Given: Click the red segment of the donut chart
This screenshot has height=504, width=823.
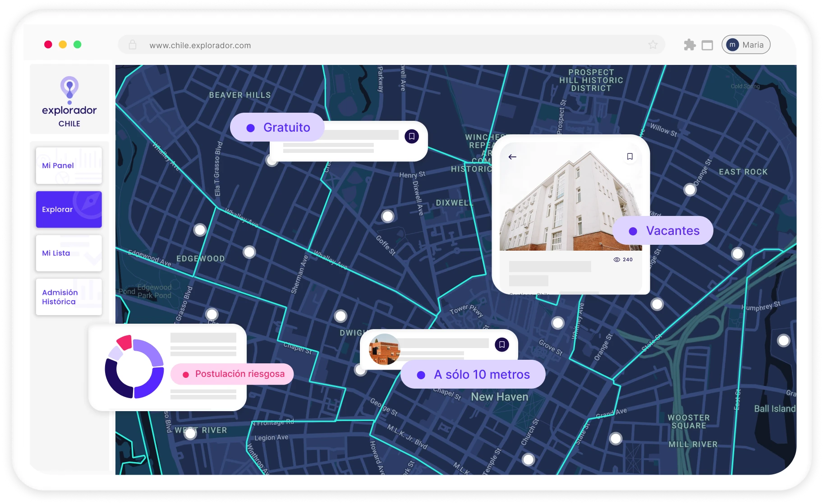Looking at the screenshot, I should pyautogui.click(x=125, y=343).
